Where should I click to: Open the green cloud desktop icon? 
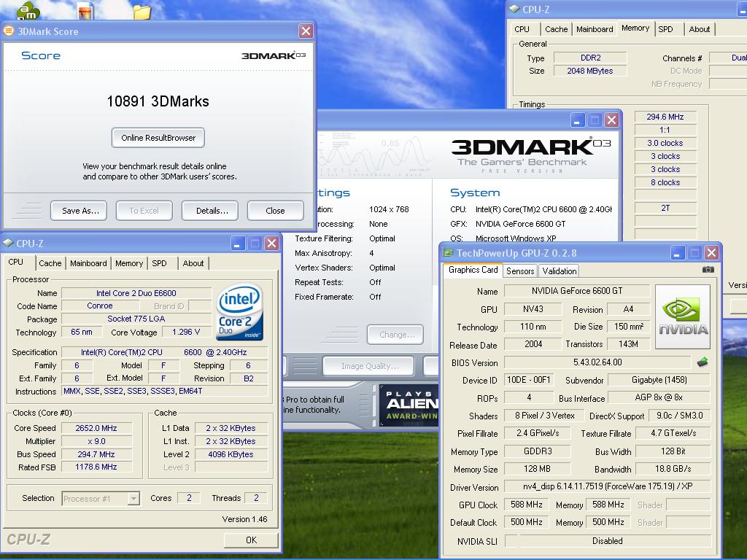point(28,10)
